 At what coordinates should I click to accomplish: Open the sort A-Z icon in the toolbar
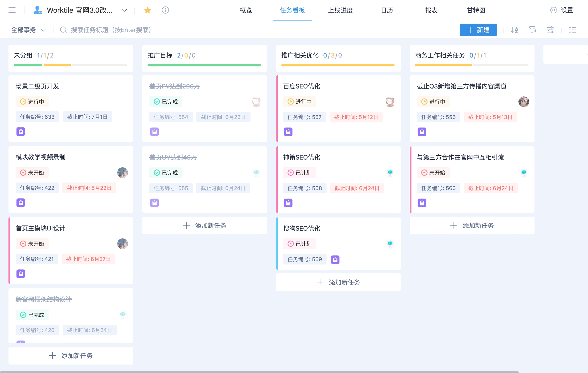pos(514,30)
